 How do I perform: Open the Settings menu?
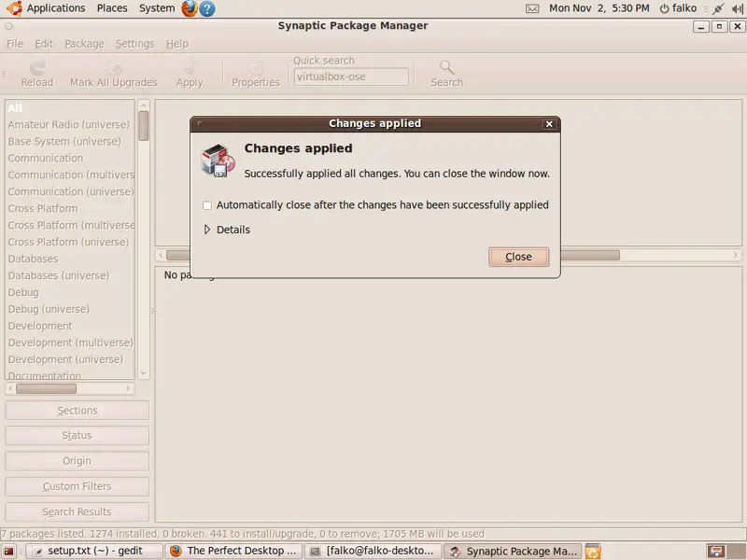tap(135, 44)
